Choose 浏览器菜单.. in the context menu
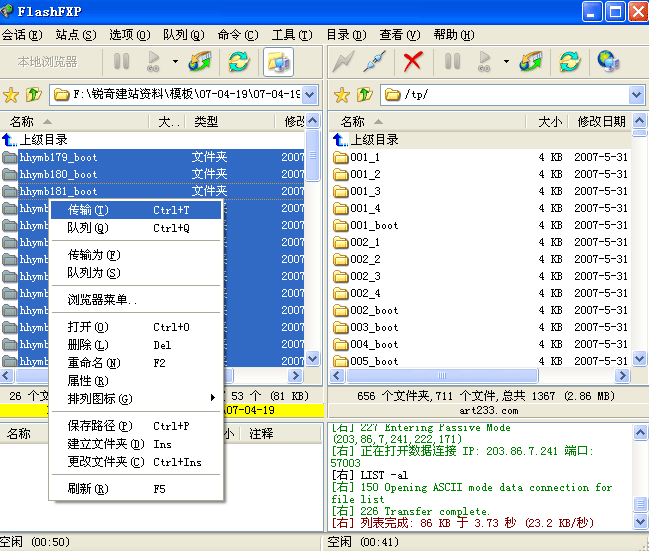The height and width of the screenshot is (551, 649). (x=136, y=299)
